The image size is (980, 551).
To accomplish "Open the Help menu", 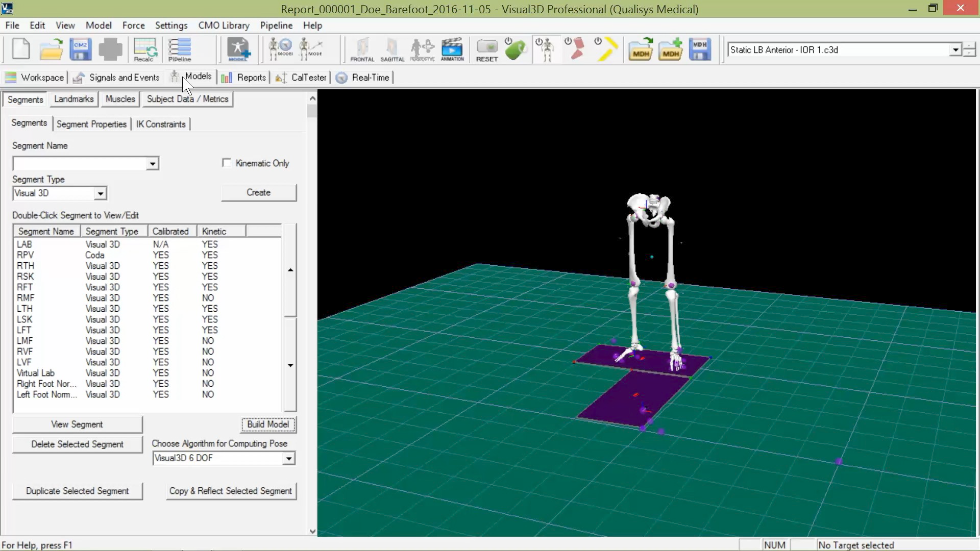I will click(312, 26).
